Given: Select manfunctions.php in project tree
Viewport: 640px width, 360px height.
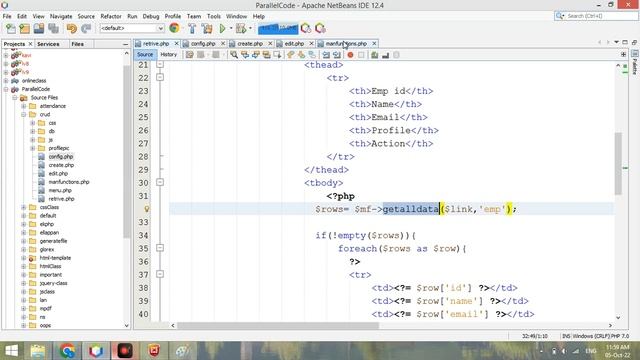Looking at the screenshot, I should (69, 182).
